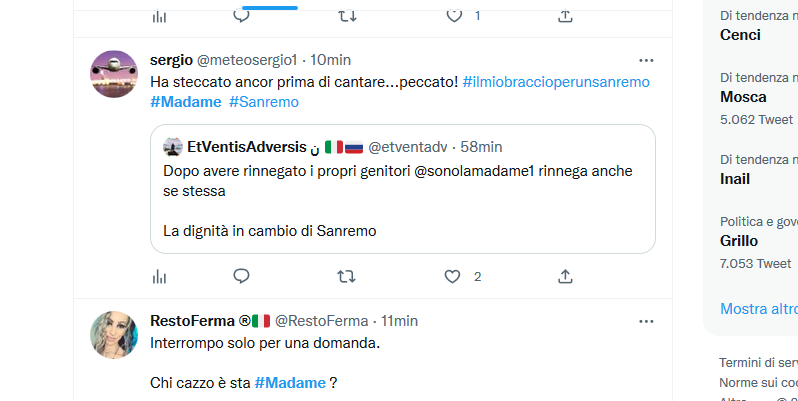
Task: Like the top tweet with 1 like
Action: click(453, 15)
